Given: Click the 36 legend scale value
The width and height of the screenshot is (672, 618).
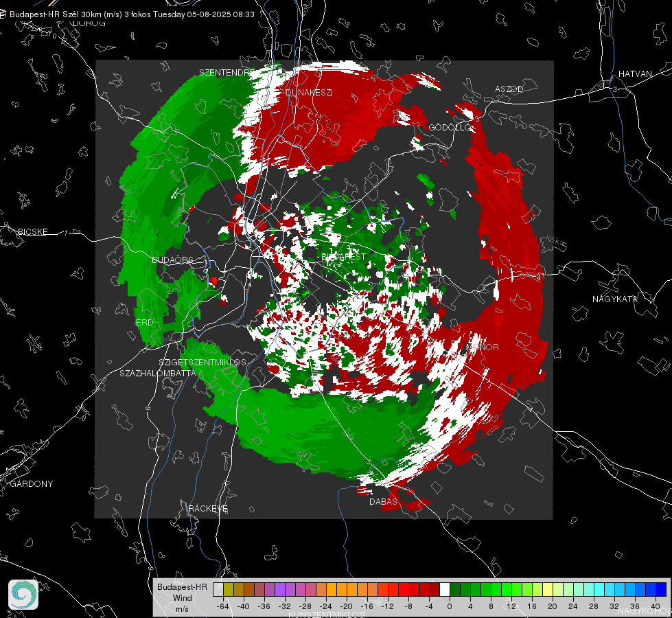Looking at the screenshot, I should click(x=635, y=606).
